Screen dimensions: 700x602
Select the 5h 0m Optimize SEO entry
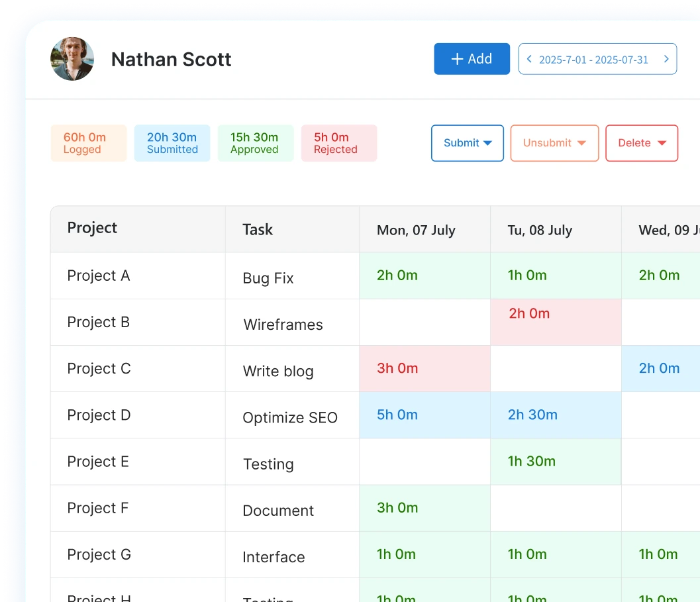424,415
